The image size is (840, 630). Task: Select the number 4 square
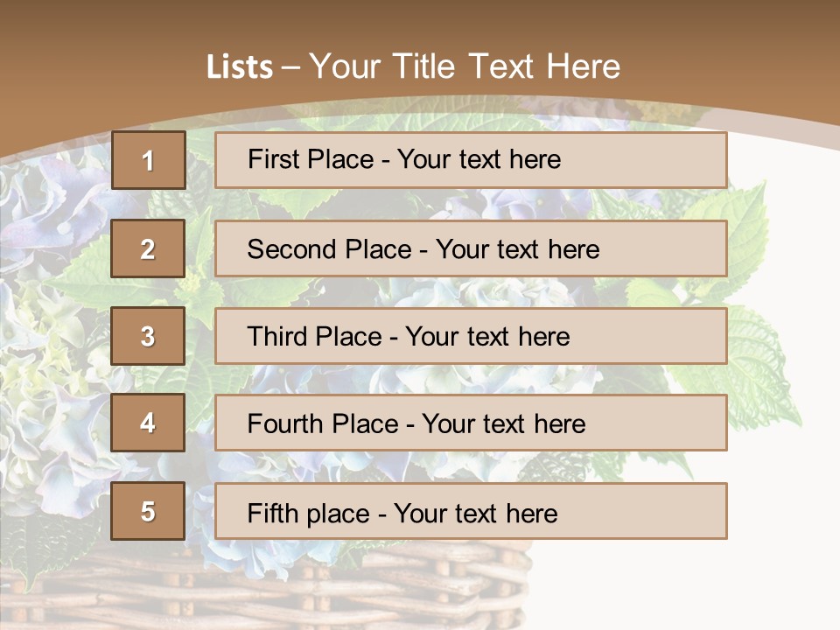(x=148, y=423)
